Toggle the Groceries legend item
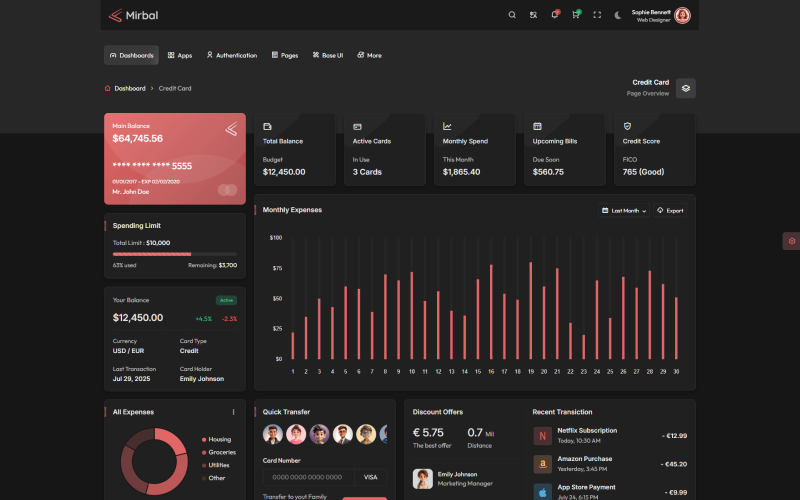This screenshot has height=500, width=800. pos(220,452)
